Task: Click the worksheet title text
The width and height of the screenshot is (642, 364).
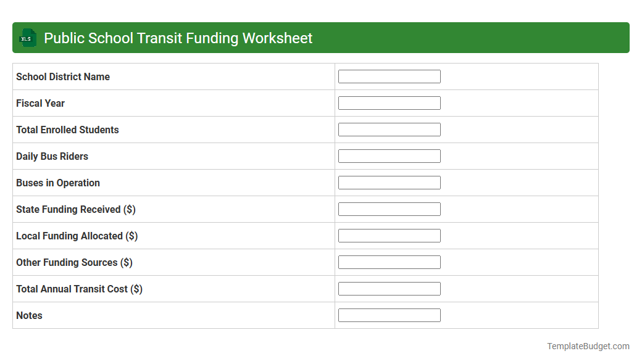Action: pos(178,38)
